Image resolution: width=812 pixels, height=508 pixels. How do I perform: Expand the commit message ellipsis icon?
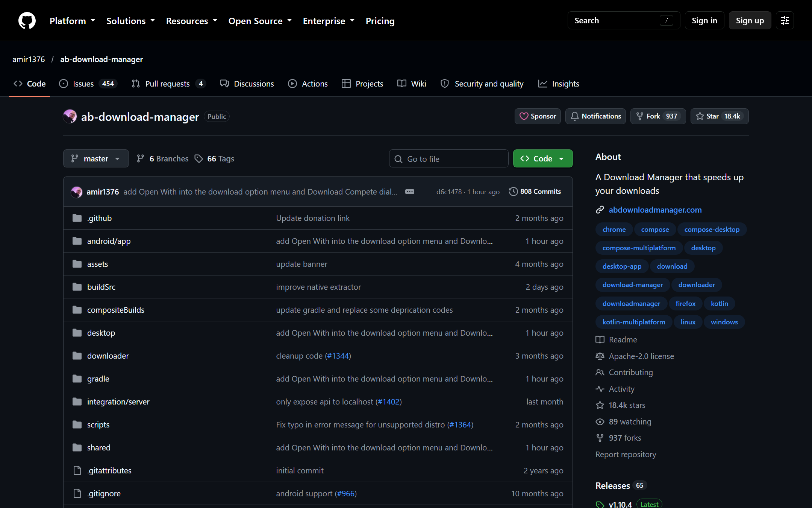point(410,192)
